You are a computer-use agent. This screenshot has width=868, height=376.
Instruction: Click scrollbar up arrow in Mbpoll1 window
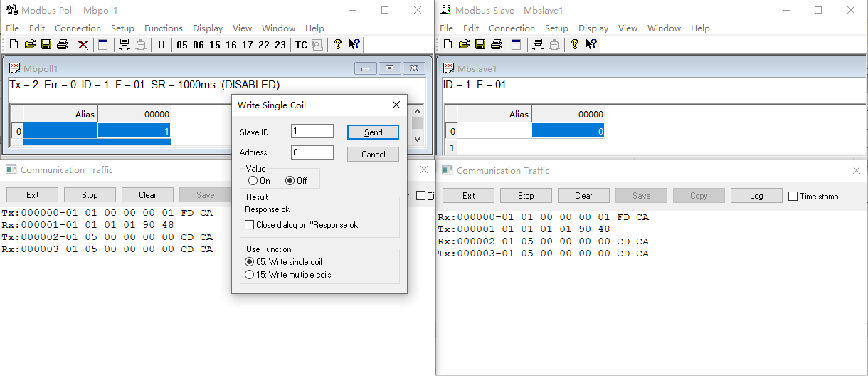pyautogui.click(x=418, y=111)
